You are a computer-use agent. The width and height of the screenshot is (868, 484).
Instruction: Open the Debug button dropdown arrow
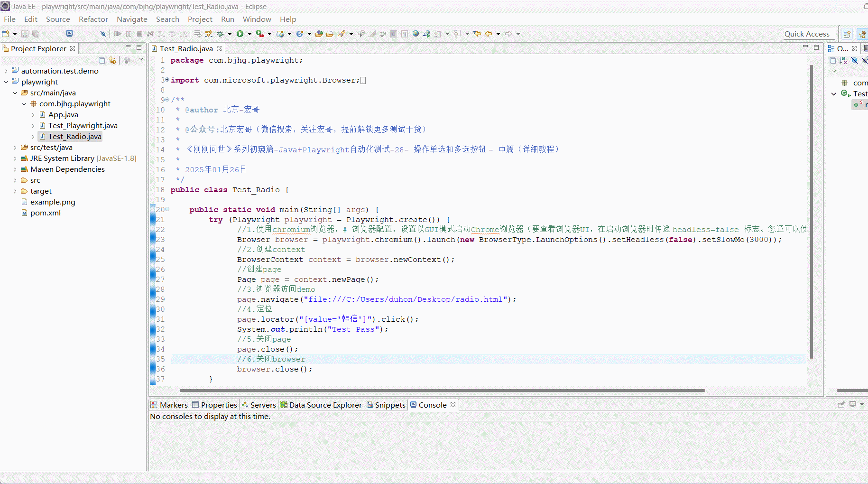point(230,34)
